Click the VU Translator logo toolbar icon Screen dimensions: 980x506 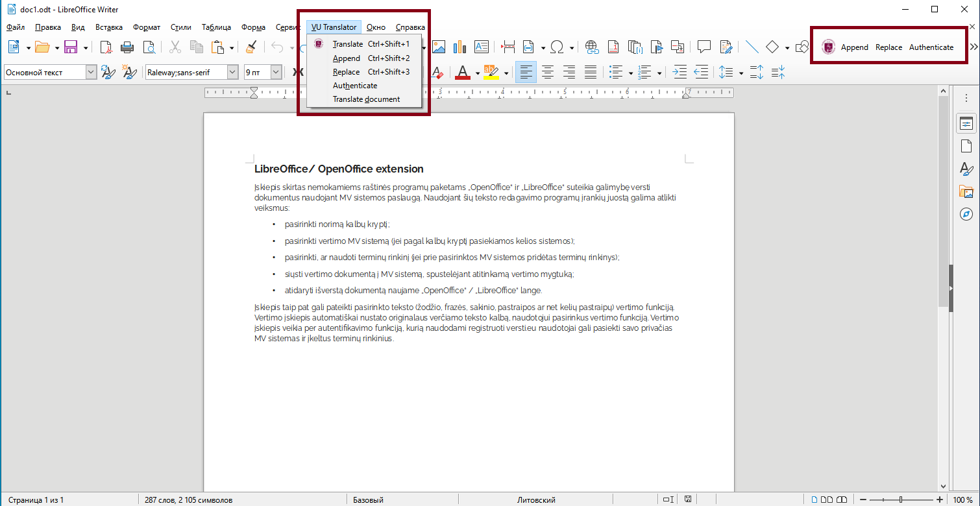pos(828,47)
